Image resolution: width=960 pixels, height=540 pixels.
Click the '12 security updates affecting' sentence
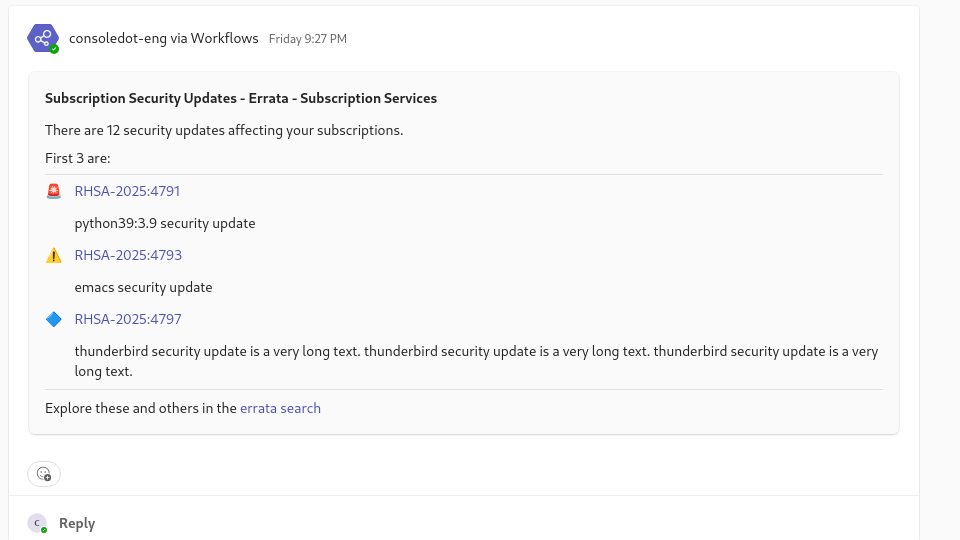(224, 130)
